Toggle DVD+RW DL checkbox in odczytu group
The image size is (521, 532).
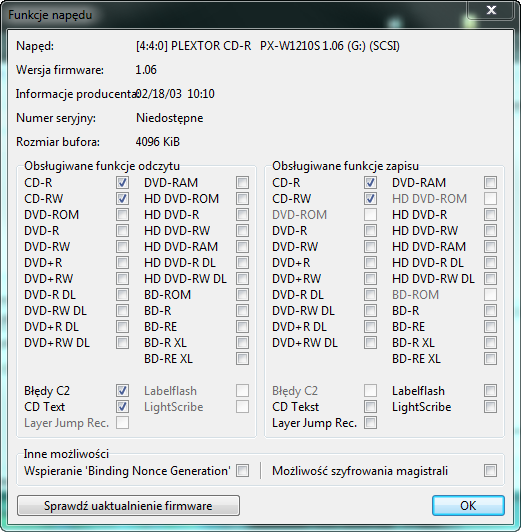coord(122,343)
